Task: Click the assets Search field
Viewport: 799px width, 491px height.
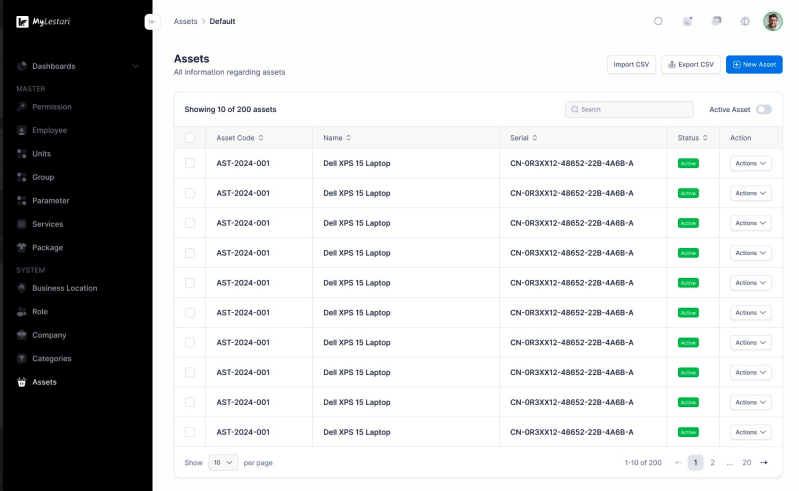Action: (x=629, y=110)
